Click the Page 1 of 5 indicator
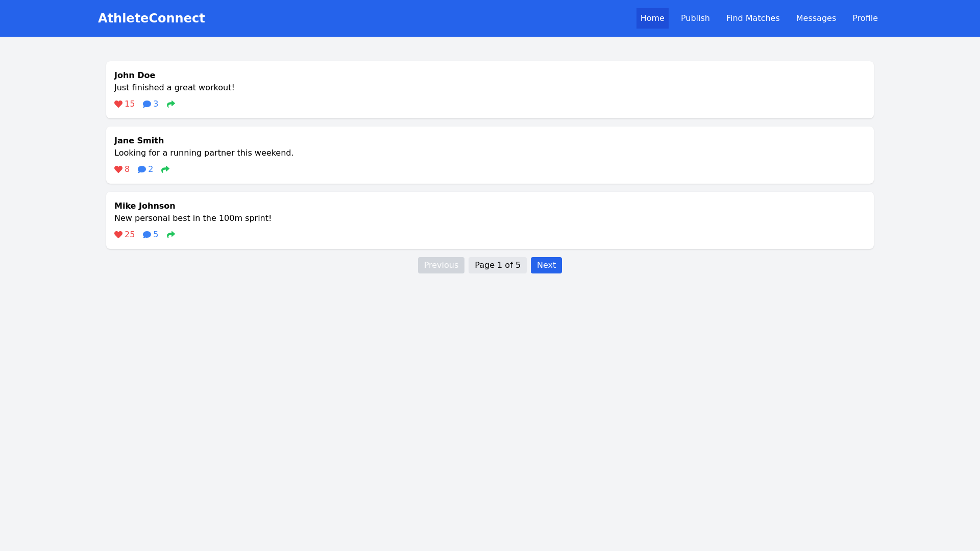 pos(497,265)
